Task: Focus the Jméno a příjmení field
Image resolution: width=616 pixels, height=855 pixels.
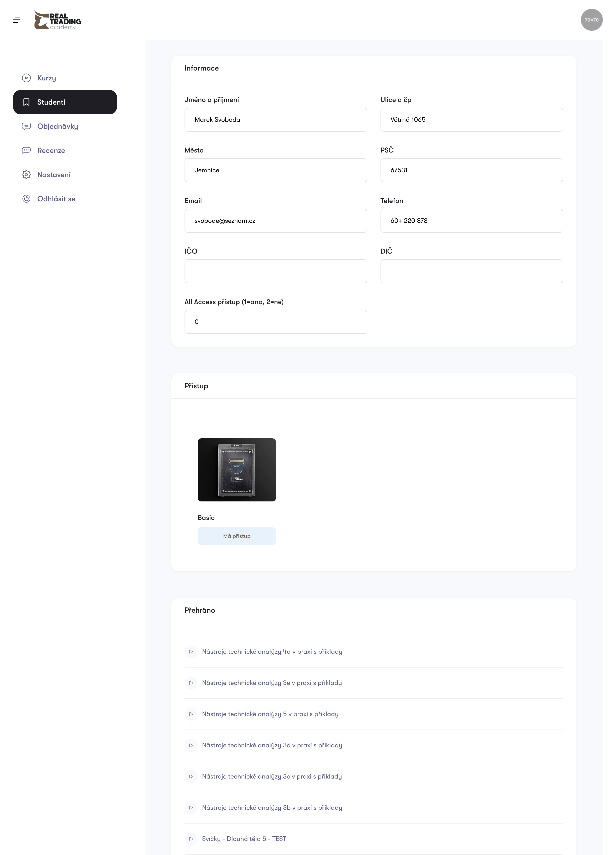Action: 276,120
